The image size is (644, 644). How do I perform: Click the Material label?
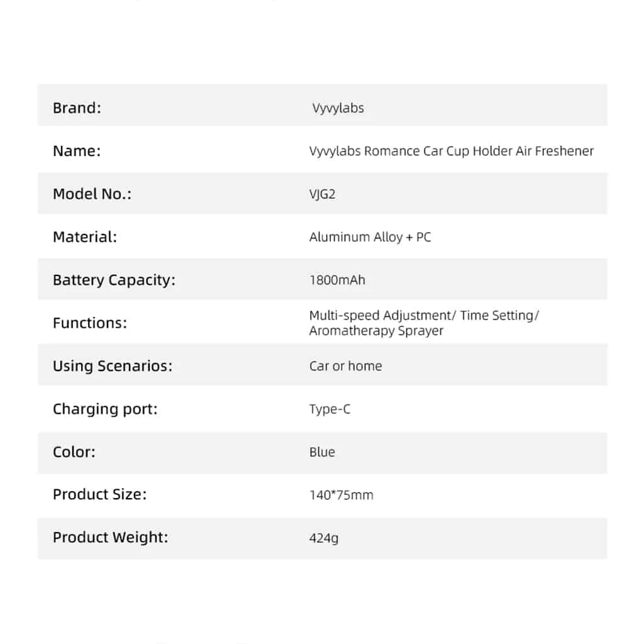tap(85, 237)
